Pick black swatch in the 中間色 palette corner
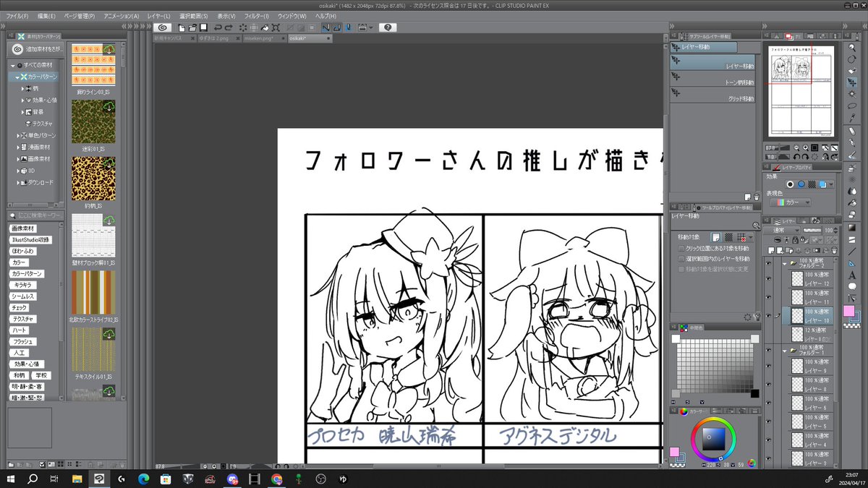The height and width of the screenshot is (488, 868). (755, 393)
